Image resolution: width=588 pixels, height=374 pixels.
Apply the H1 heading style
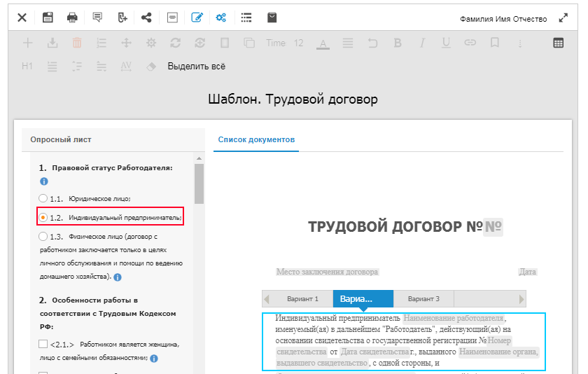click(x=27, y=67)
